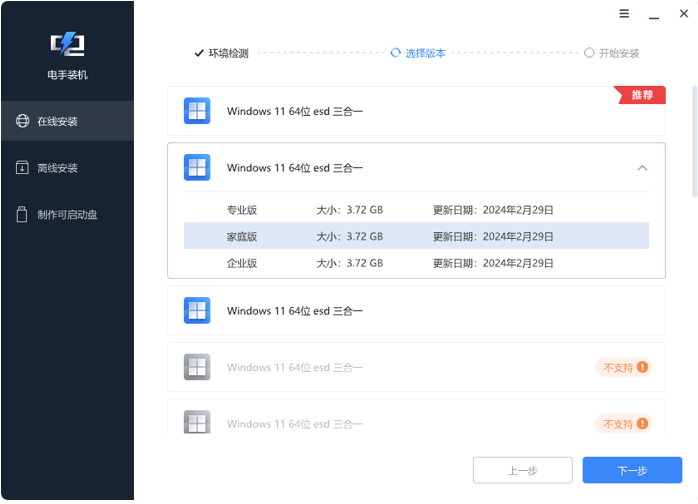Minimize the installer window

point(654,17)
